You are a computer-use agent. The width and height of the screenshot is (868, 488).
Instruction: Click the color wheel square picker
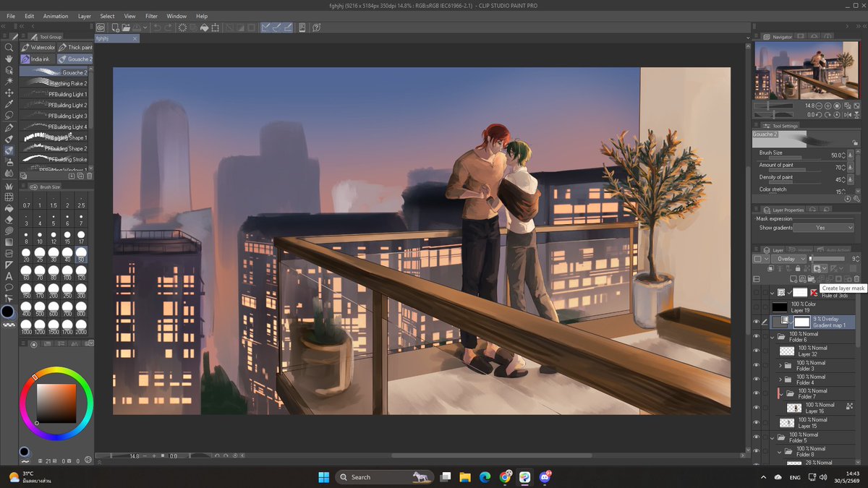[56, 403]
